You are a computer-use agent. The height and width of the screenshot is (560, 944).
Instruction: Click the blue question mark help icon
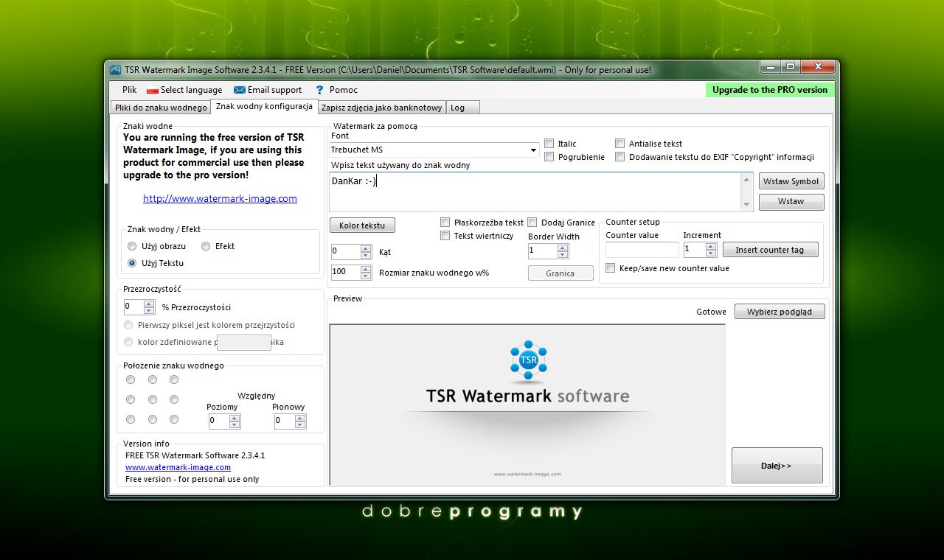[320, 90]
